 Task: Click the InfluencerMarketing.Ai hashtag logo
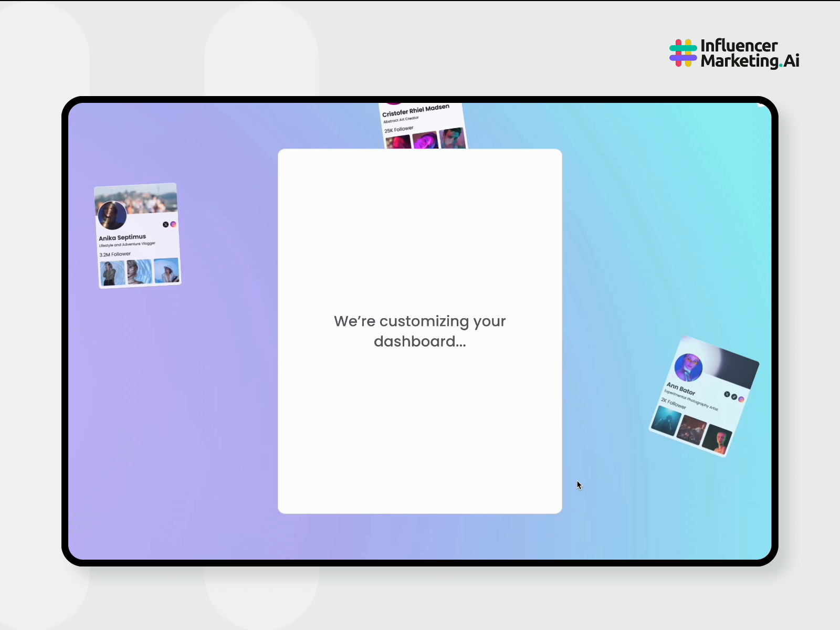click(682, 53)
